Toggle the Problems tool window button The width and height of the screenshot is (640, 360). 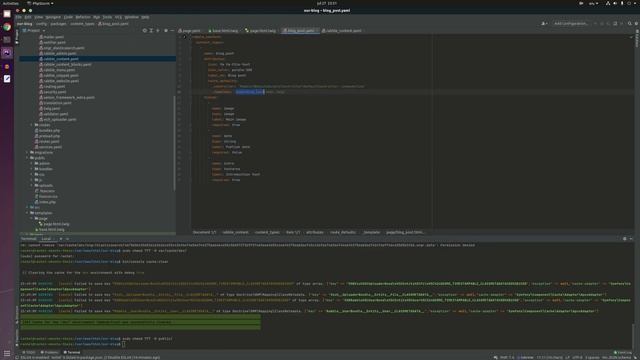(x=50, y=352)
